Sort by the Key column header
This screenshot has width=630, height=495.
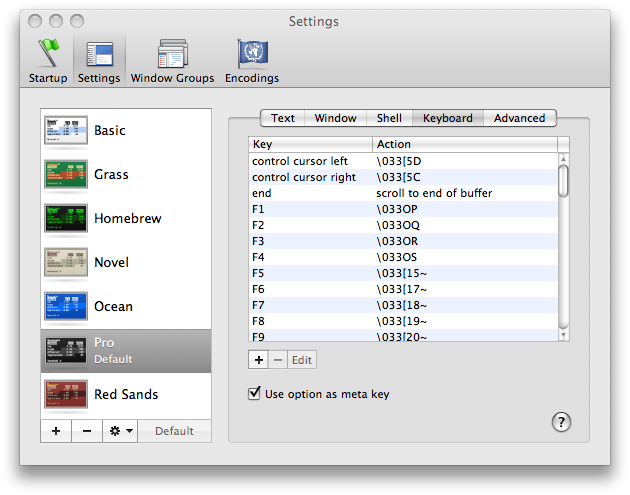[310, 144]
